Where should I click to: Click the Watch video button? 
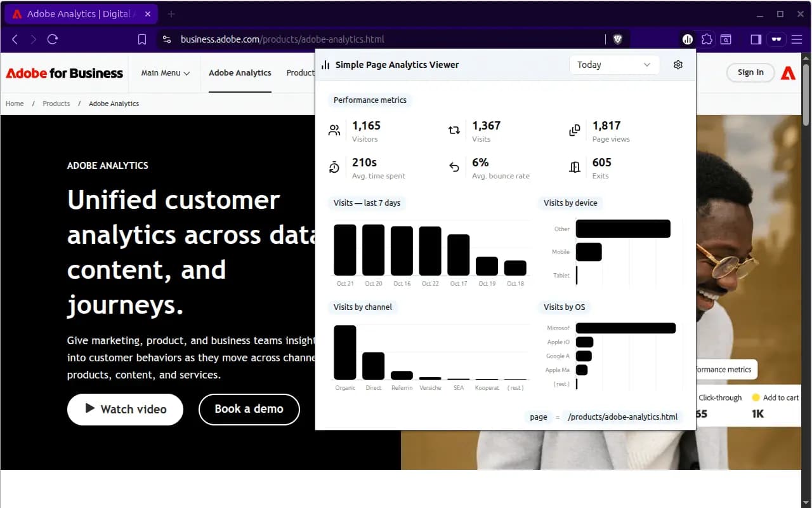point(125,409)
